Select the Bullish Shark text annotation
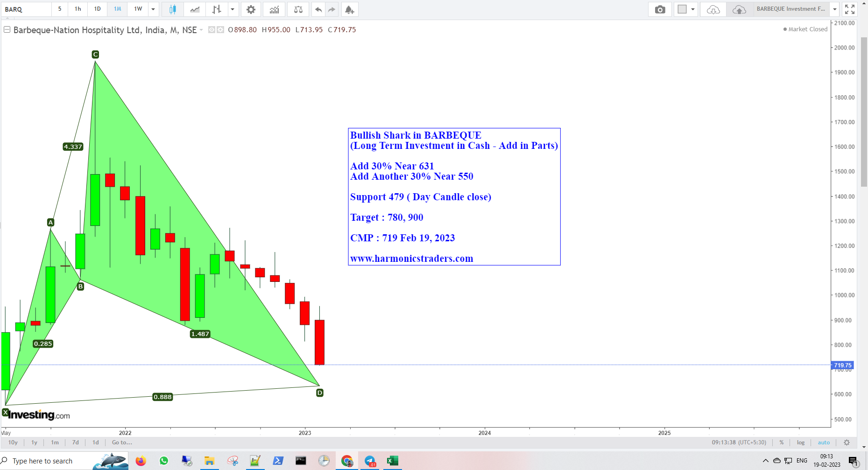 click(454, 196)
